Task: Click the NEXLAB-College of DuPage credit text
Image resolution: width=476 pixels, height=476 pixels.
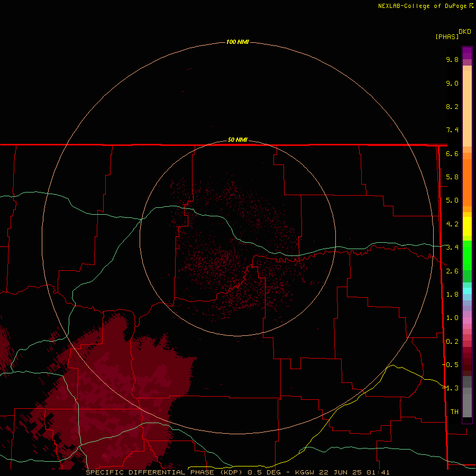Action: pyautogui.click(x=422, y=6)
